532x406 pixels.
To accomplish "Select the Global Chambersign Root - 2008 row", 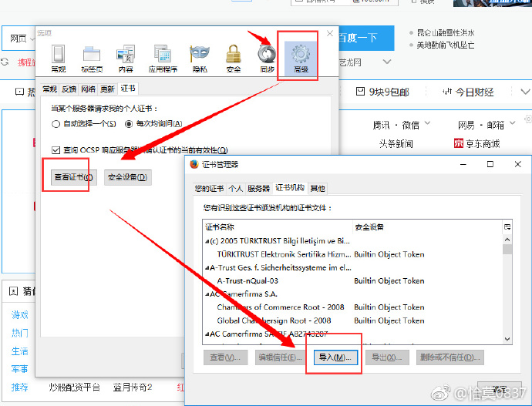I will (x=352, y=320).
